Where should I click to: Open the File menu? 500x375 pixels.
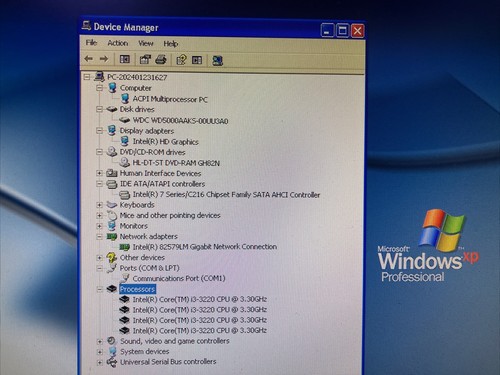[x=91, y=43]
